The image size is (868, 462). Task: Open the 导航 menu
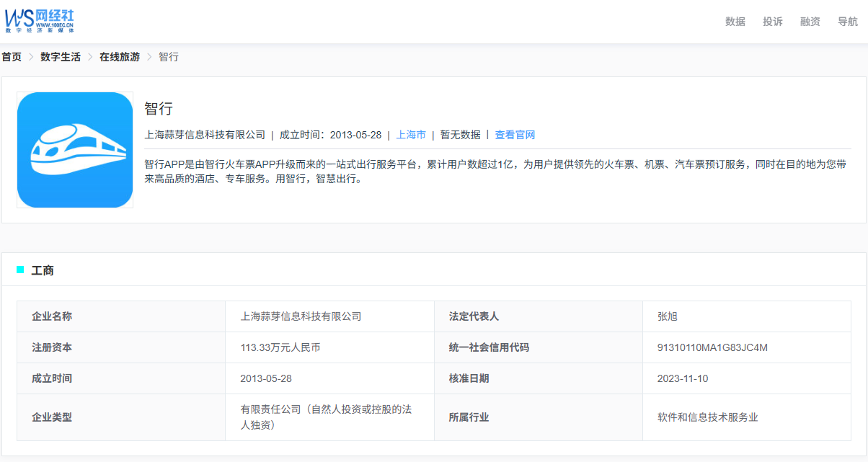pyautogui.click(x=848, y=22)
